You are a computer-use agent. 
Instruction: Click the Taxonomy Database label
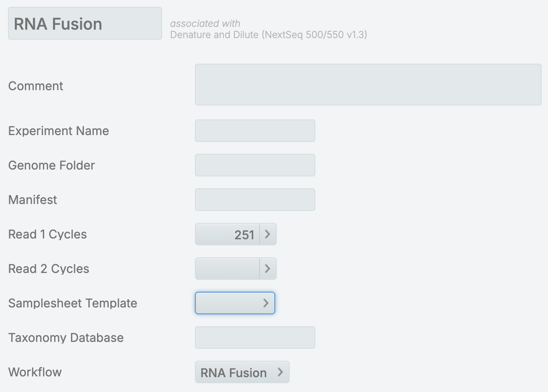(66, 337)
